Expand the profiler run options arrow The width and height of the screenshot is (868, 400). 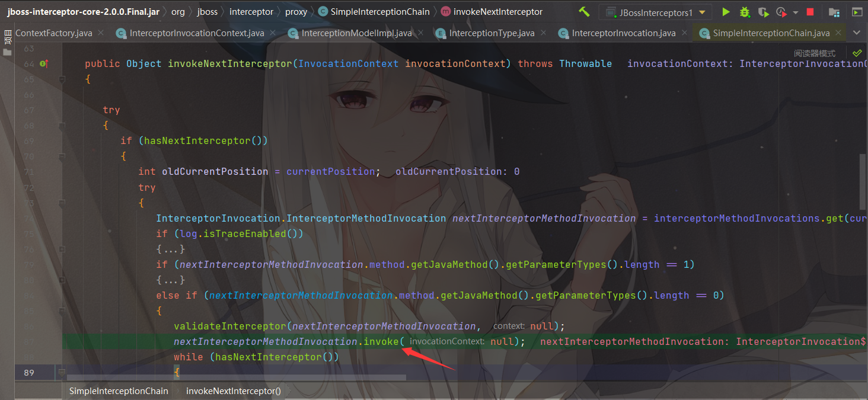tap(796, 12)
